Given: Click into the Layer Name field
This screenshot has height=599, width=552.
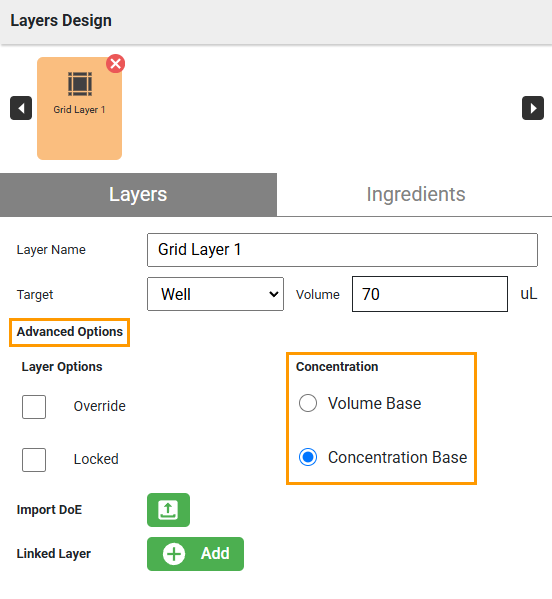Looking at the screenshot, I should coord(342,250).
